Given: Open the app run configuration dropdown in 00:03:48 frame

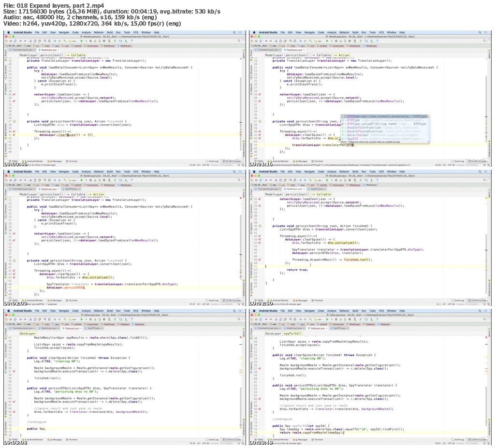Looking at the screenshot, I should pos(319,319).
